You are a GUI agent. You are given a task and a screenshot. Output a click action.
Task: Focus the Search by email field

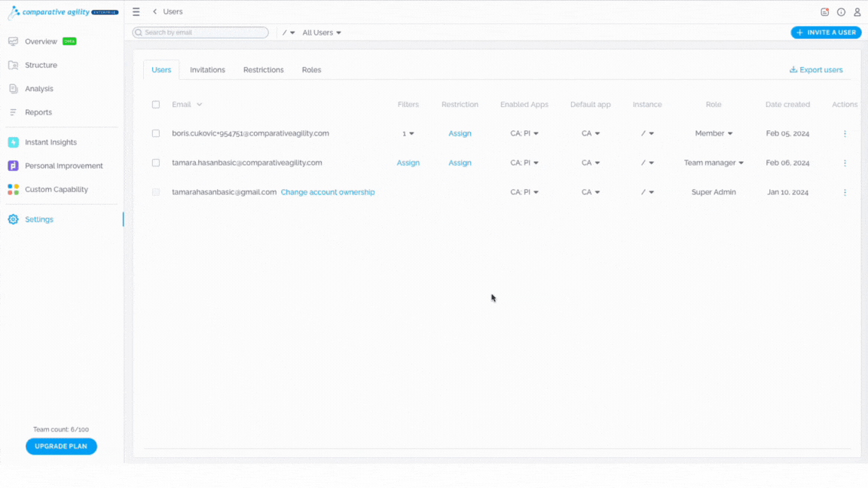click(x=200, y=32)
